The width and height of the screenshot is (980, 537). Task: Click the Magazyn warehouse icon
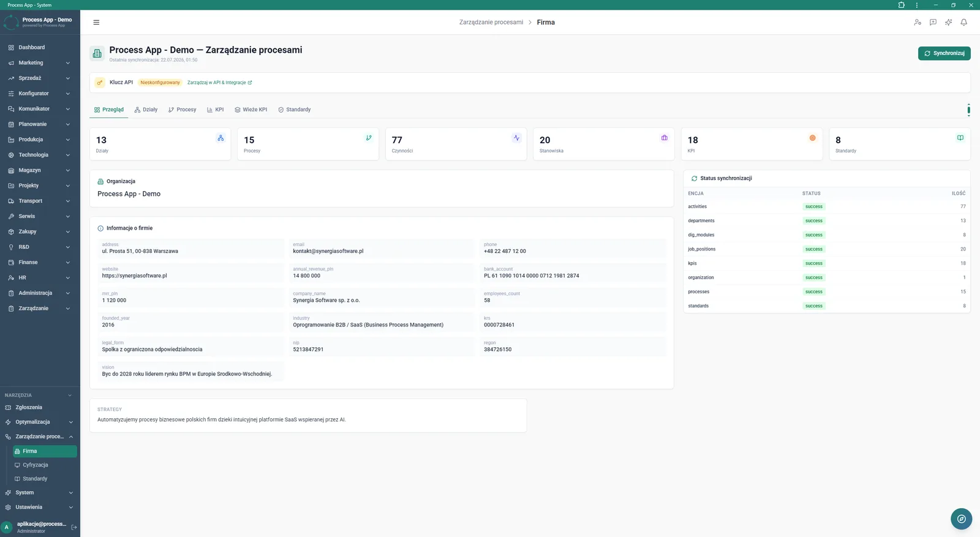11,170
